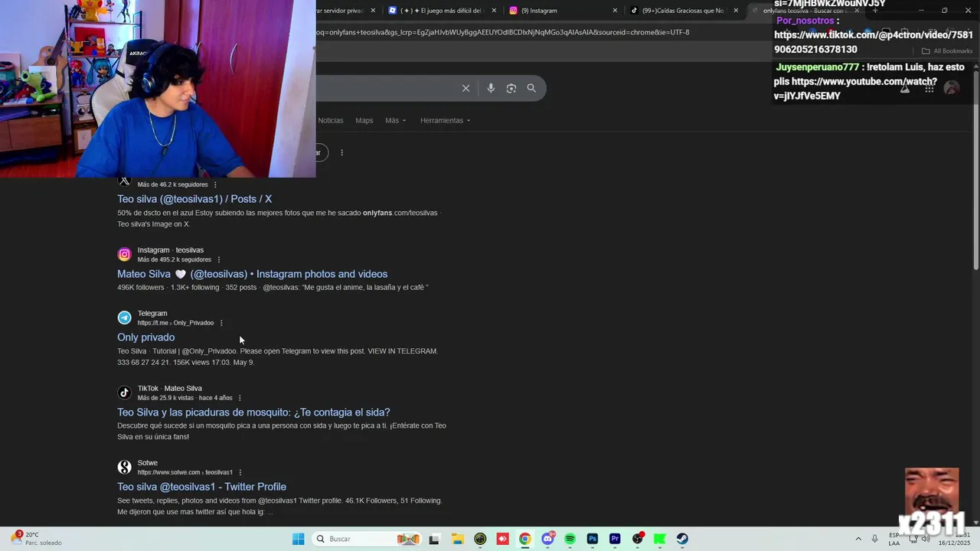Click the Sotwe favicon of the Twitter Profile result

click(x=124, y=467)
